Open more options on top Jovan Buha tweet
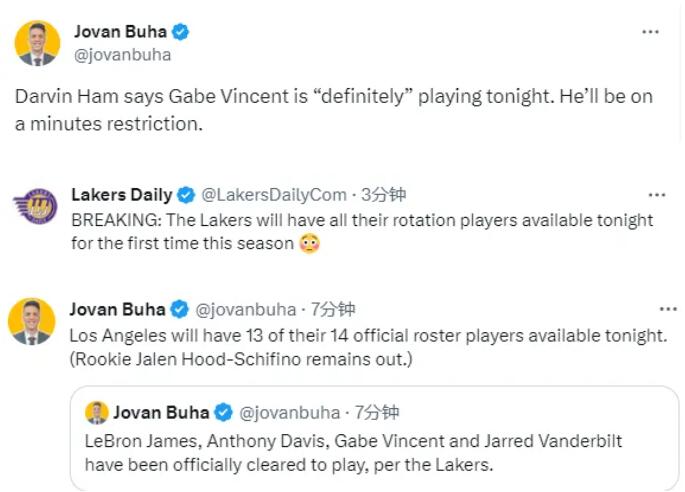Image resolution: width=685 pixels, height=492 pixels. pyautogui.click(x=650, y=32)
